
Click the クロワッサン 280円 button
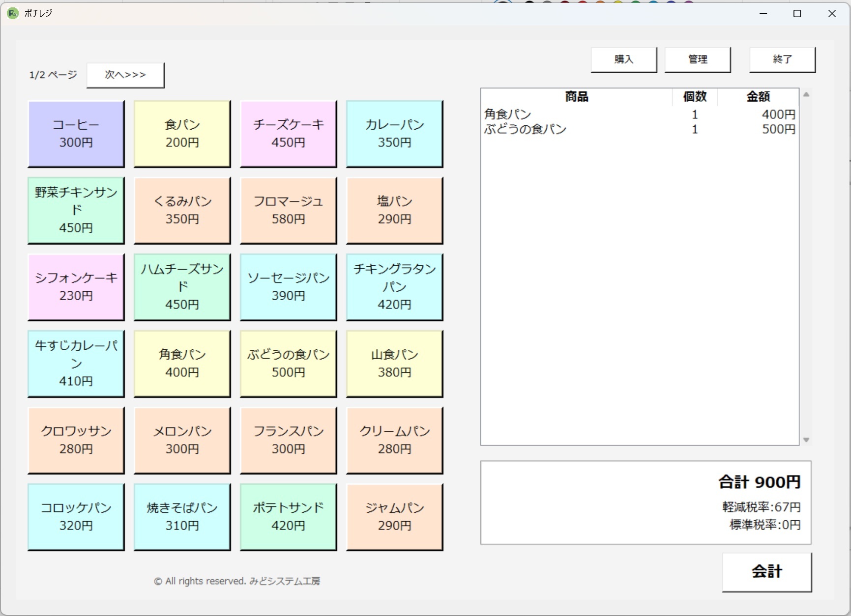tap(76, 440)
